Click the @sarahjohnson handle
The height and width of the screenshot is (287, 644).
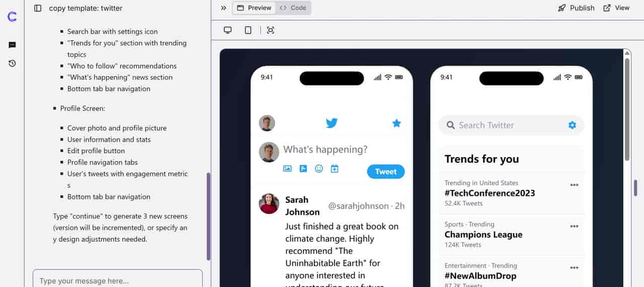[x=359, y=206]
